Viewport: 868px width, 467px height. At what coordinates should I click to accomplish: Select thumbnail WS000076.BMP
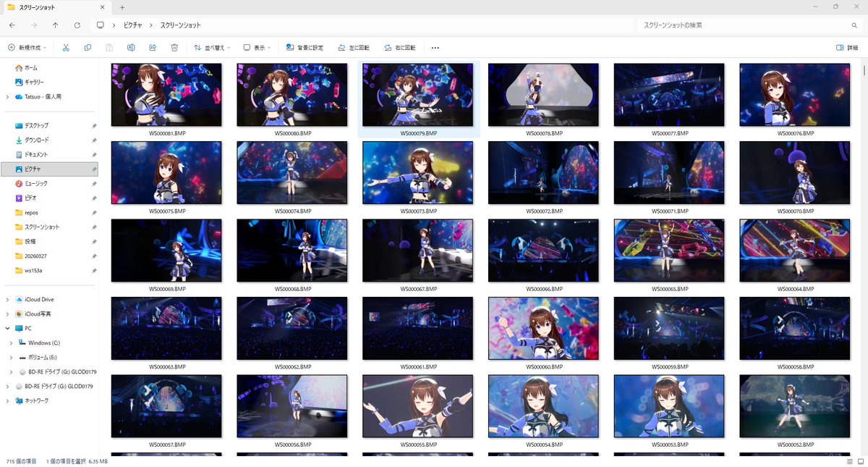click(795, 95)
